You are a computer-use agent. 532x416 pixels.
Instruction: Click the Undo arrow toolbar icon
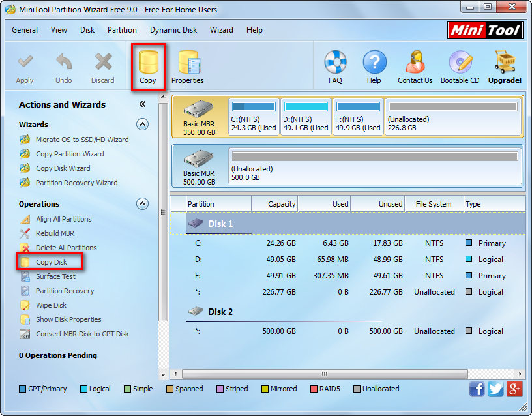click(x=64, y=61)
